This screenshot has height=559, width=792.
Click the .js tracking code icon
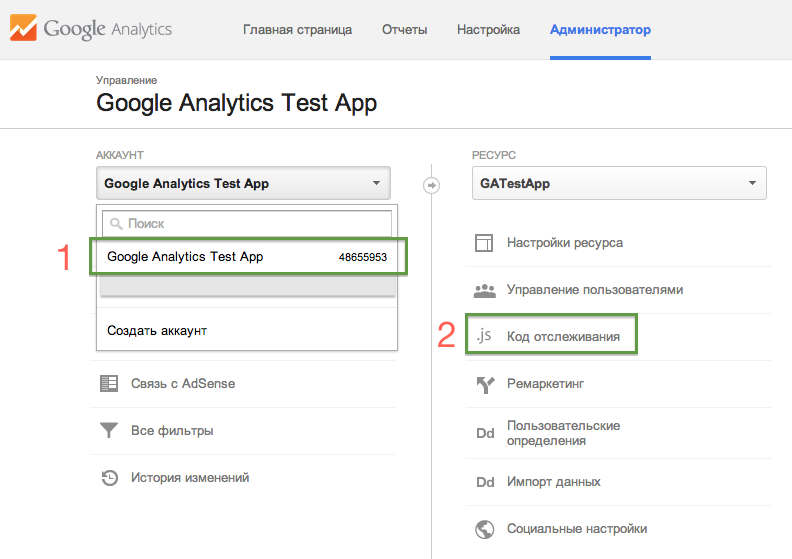(484, 335)
